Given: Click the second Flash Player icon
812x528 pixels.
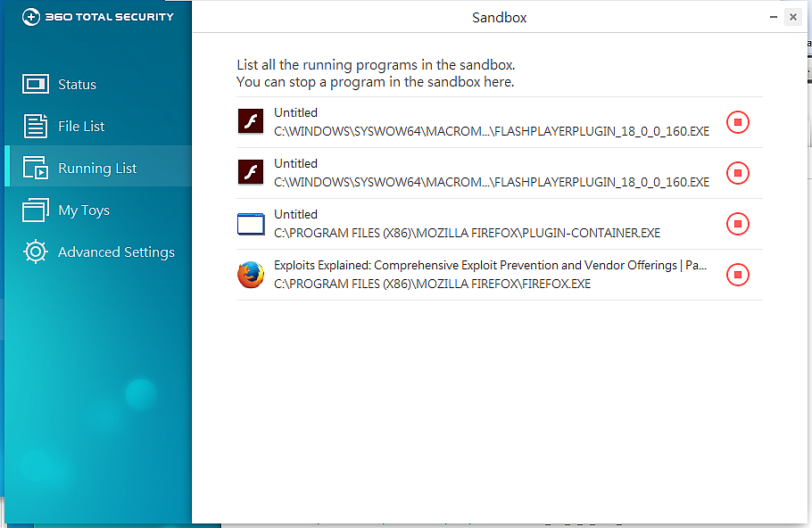Looking at the screenshot, I should tap(251, 172).
